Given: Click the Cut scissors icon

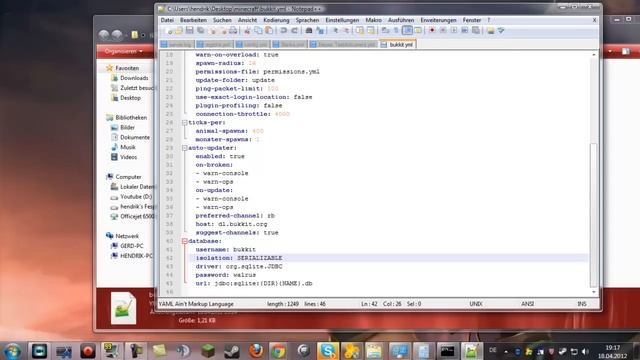Looking at the screenshot, I should pyautogui.click(x=248, y=31).
